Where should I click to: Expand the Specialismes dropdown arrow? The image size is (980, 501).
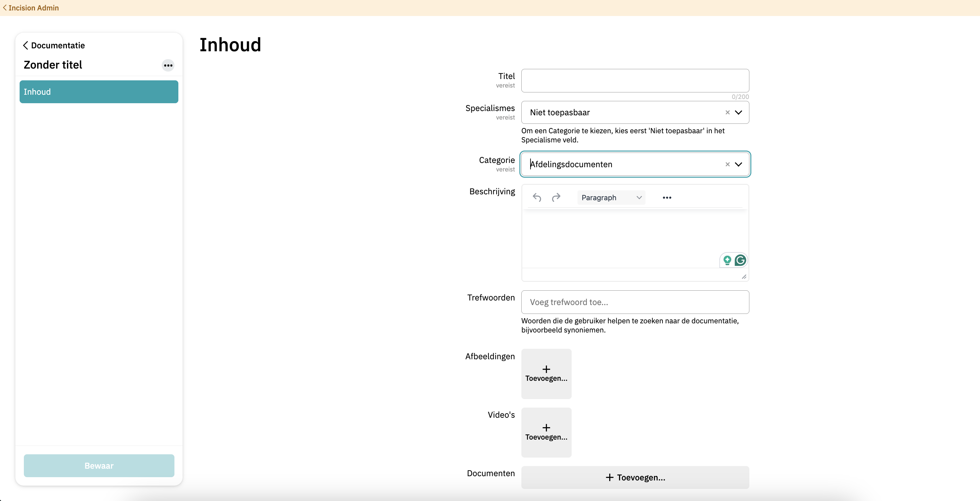tap(738, 113)
